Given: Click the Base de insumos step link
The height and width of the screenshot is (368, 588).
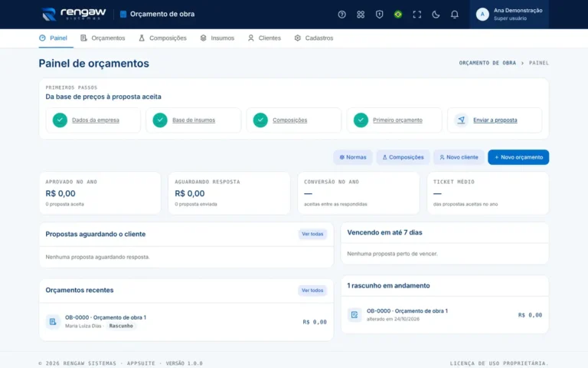Looking at the screenshot, I should (194, 120).
